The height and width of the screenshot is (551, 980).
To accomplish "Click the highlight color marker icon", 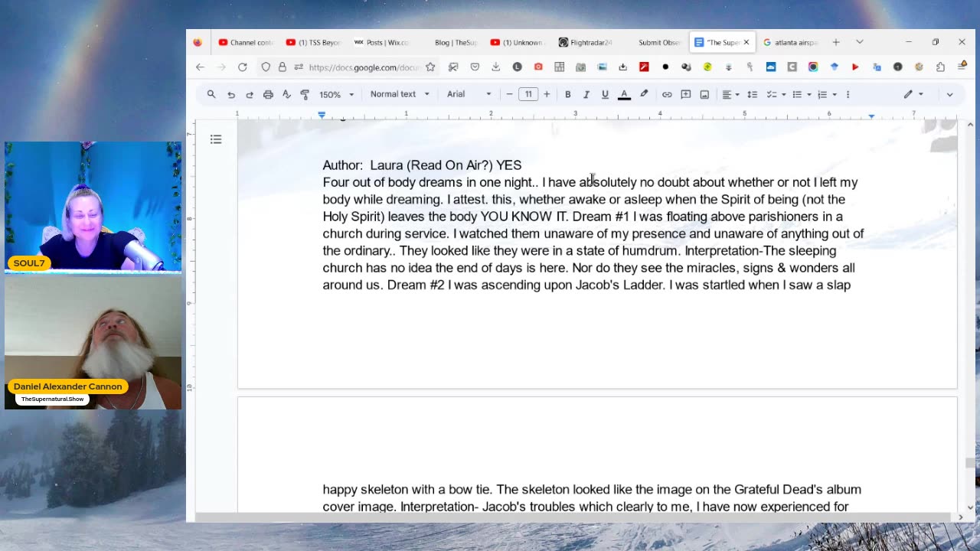I will pos(644,94).
